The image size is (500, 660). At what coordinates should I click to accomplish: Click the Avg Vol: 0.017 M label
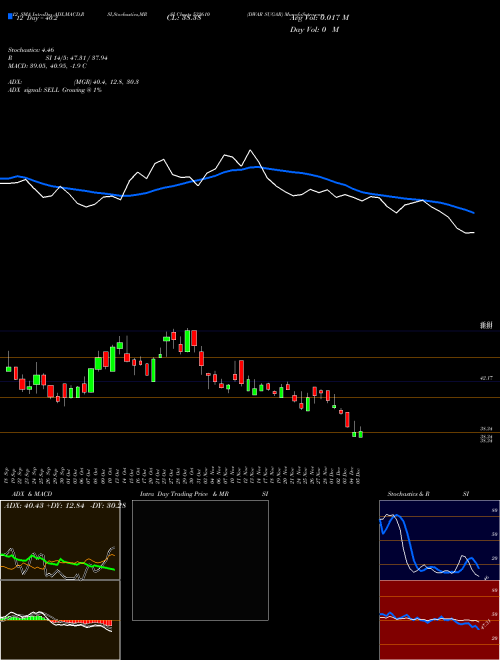[319, 18]
